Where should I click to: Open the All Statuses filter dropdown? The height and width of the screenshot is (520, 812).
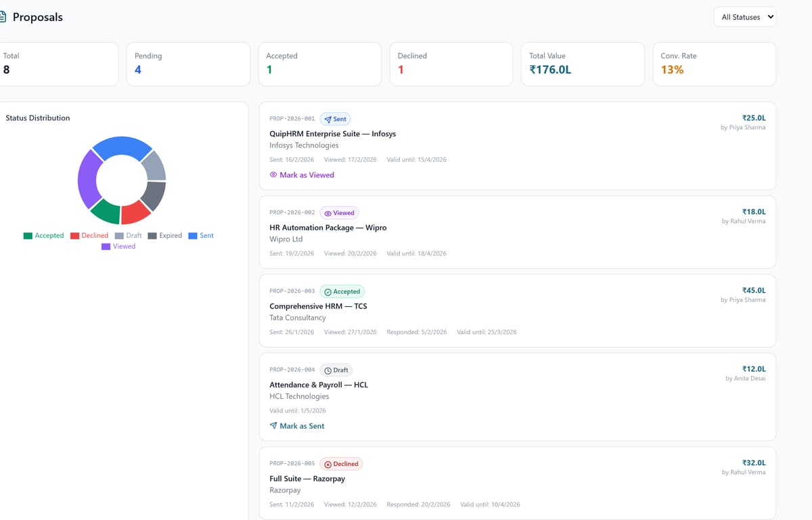pos(744,17)
